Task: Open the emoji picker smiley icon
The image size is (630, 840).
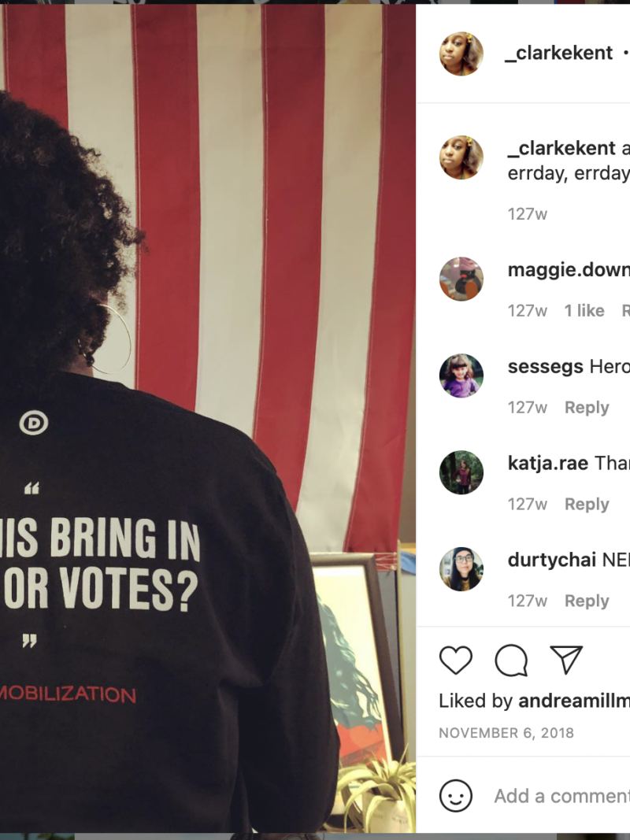Action: click(455, 796)
